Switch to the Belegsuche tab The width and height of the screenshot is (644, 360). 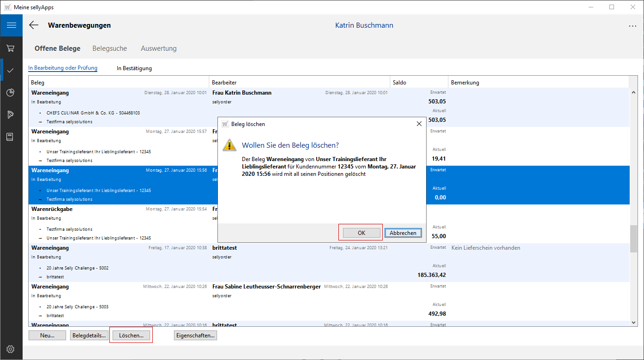coord(109,48)
